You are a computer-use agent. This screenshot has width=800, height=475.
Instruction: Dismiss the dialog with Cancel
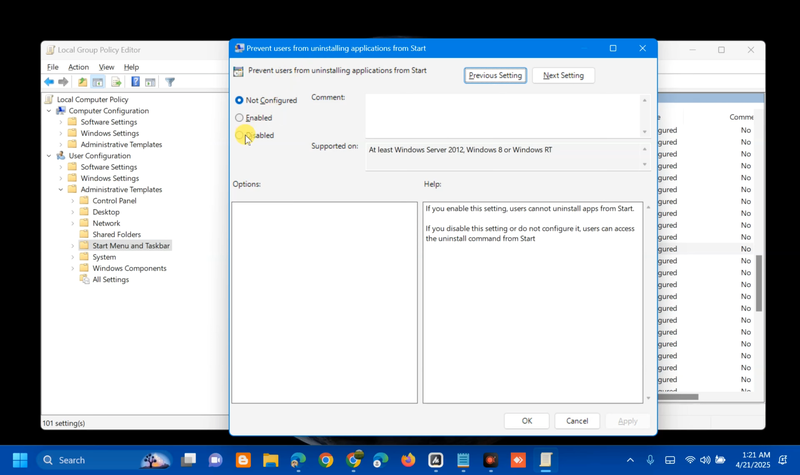coord(577,421)
